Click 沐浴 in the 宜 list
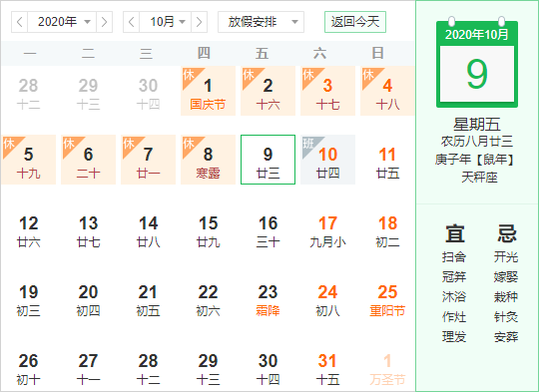Viewport: 541px width, 392px height. click(454, 297)
